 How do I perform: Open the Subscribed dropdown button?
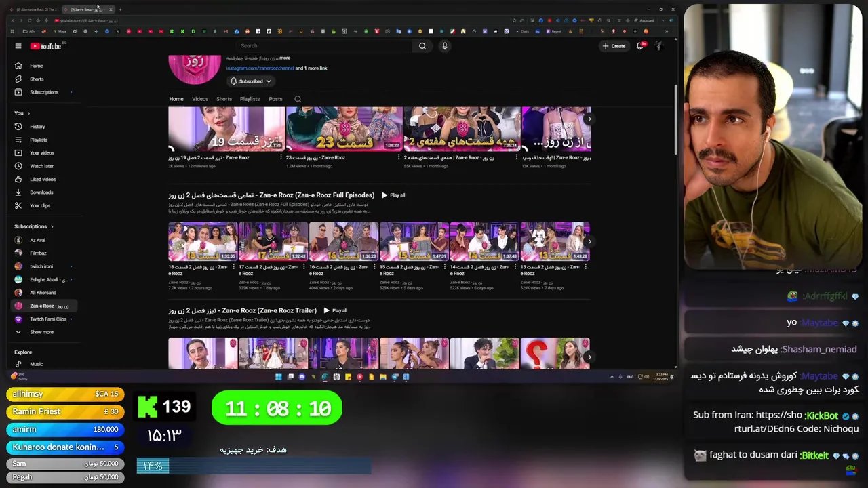pyautogui.click(x=250, y=81)
